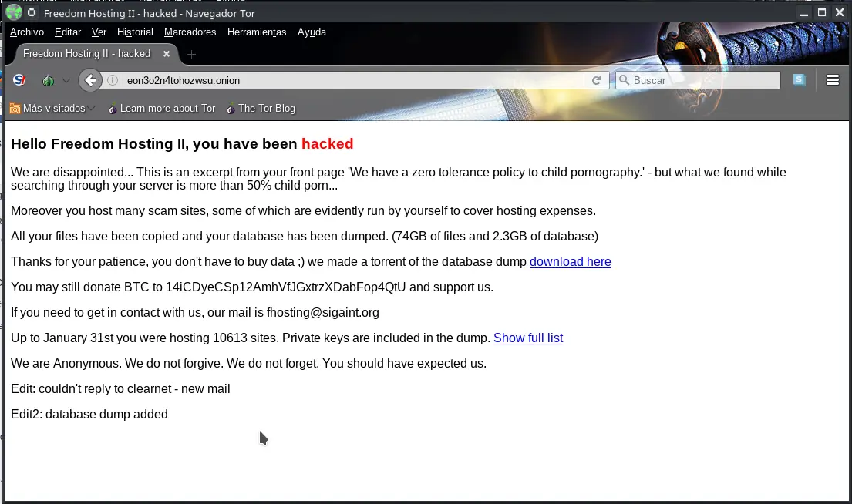Click the blue S toolbar extension icon
The width and height of the screenshot is (852, 504).
click(x=799, y=80)
